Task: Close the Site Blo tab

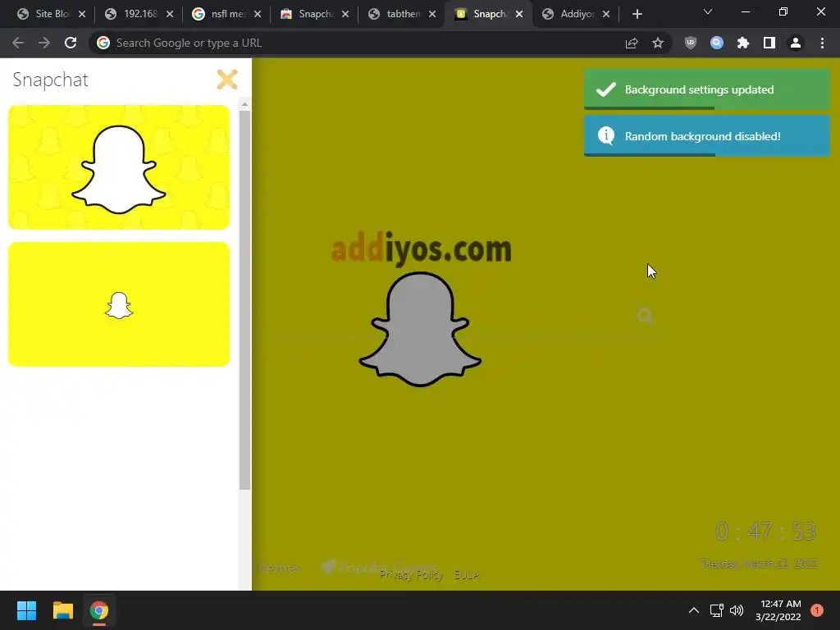Action: coord(82,14)
